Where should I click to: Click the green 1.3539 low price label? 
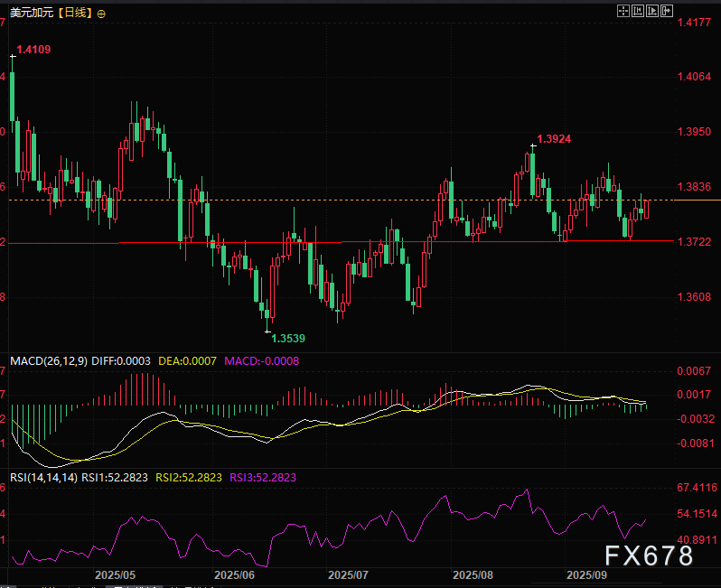288,338
